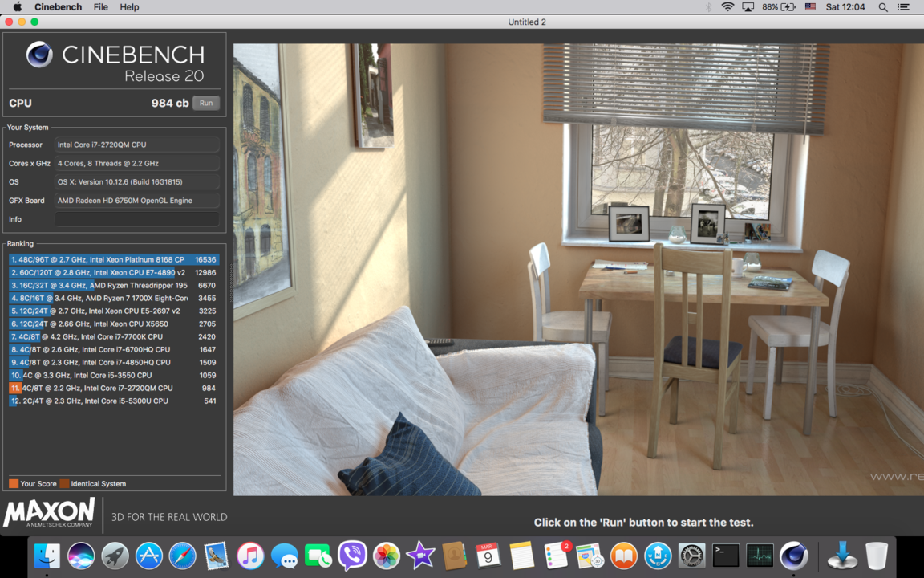Click the GFX Board AMD Radeon field
This screenshot has width=924, height=578.
[x=136, y=201]
